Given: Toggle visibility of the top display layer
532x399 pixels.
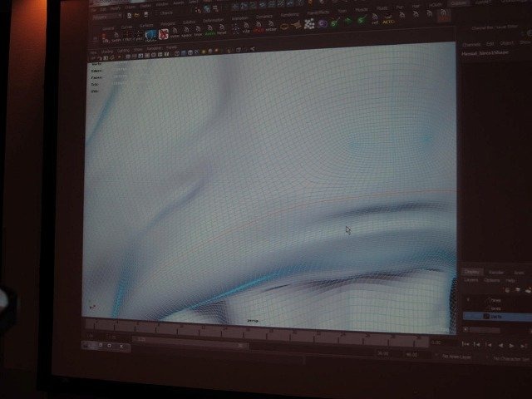Looking at the screenshot, I should tap(469, 300).
